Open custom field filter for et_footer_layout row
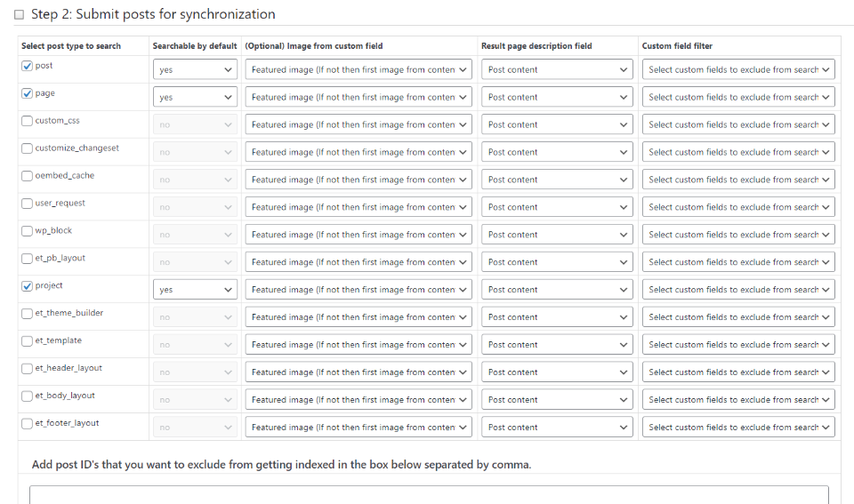This screenshot has height=504, width=854. pos(738,428)
